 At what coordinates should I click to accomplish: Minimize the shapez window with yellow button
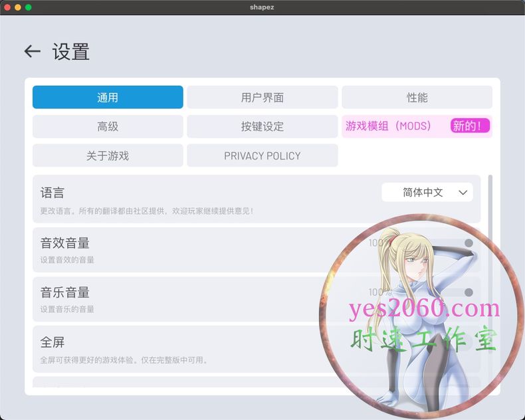tap(18, 7)
